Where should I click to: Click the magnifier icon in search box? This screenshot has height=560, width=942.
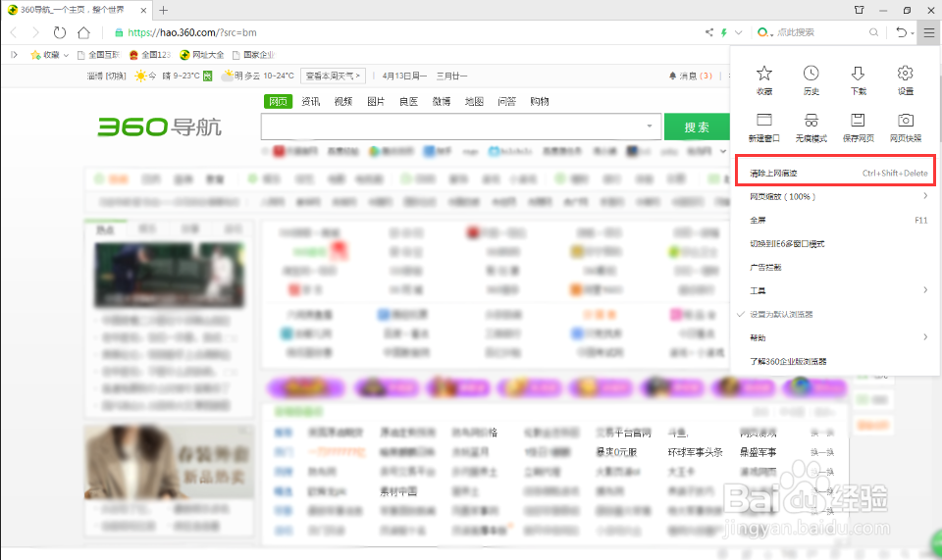pos(873,32)
